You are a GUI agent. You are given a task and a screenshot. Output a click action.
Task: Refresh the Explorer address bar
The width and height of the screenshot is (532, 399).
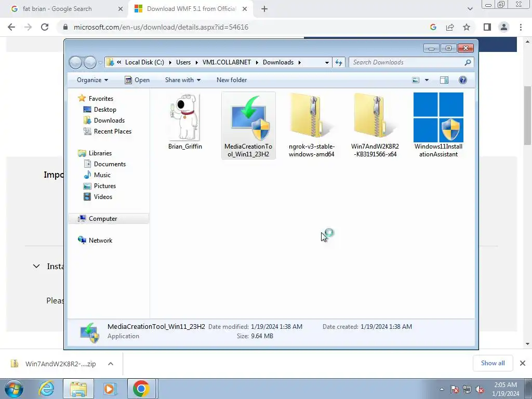(339, 62)
